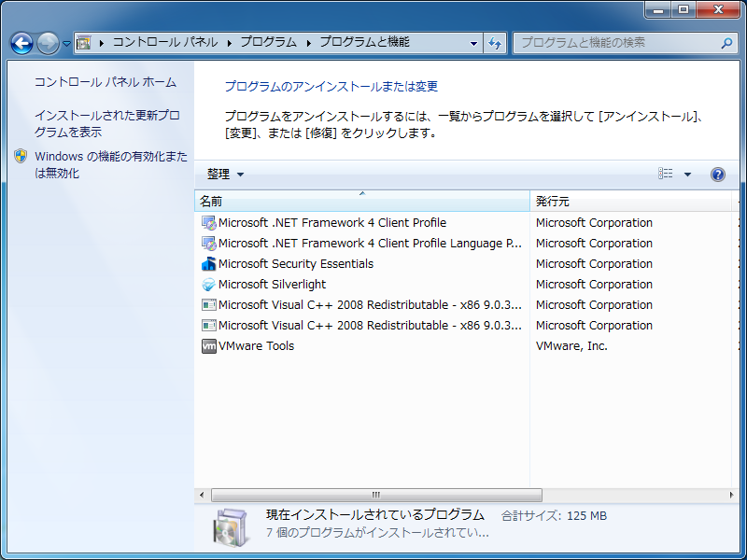Select VMware Tools

[x=256, y=345]
